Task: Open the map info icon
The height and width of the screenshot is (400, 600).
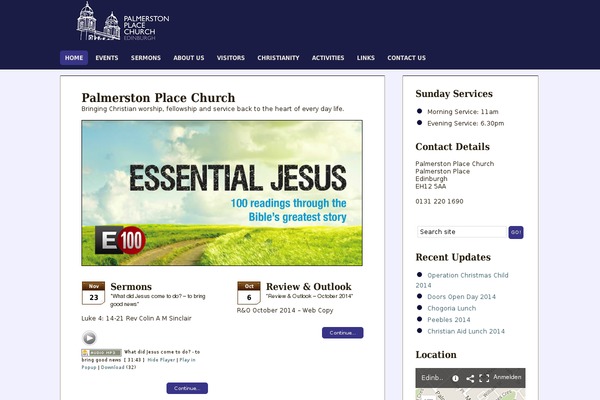Action: point(455,378)
